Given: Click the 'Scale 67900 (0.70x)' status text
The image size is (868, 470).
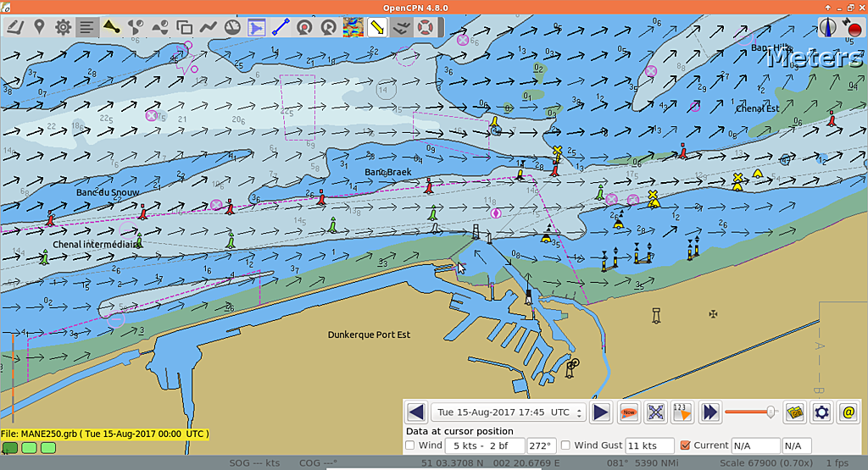Looking at the screenshot, I should pos(766,463).
